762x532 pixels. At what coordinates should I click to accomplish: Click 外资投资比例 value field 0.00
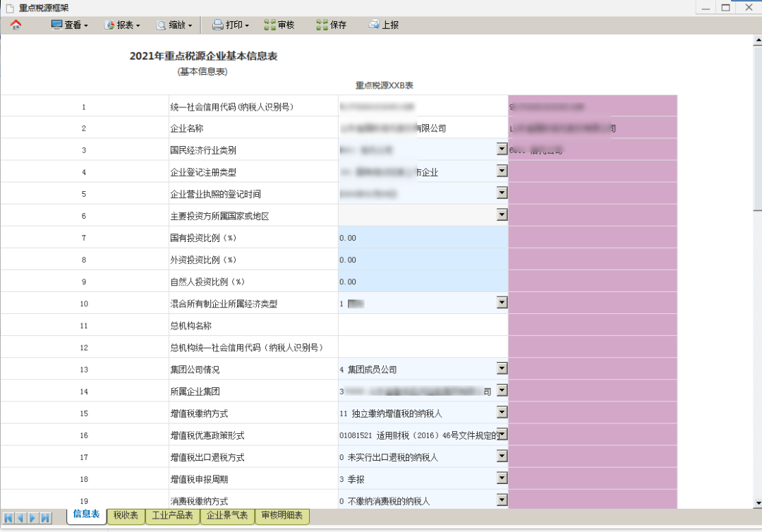423,260
